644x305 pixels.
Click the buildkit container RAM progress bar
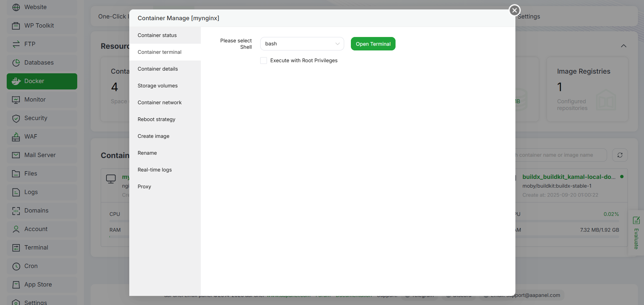click(567, 237)
